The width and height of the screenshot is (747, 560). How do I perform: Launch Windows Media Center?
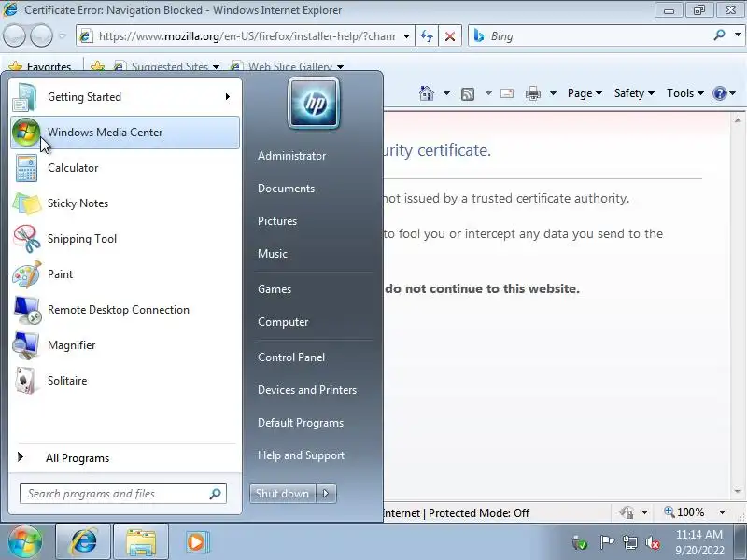pyautogui.click(x=125, y=133)
